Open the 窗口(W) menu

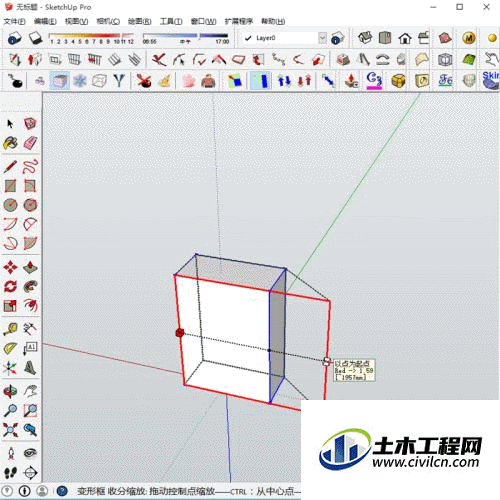(x=203, y=21)
